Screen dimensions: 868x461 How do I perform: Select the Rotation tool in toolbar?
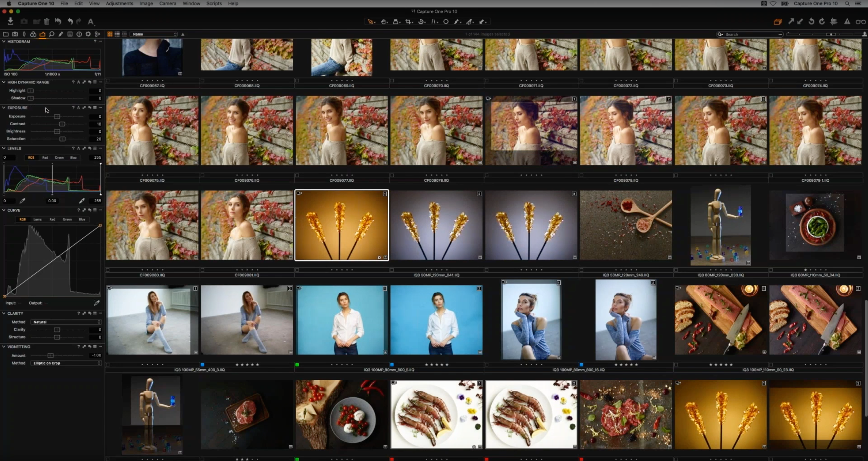click(x=421, y=22)
